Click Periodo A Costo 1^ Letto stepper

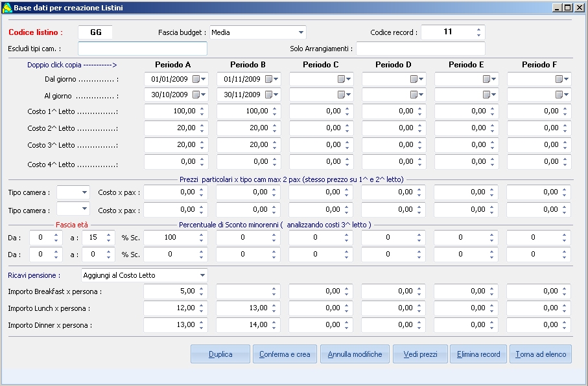[202, 111]
